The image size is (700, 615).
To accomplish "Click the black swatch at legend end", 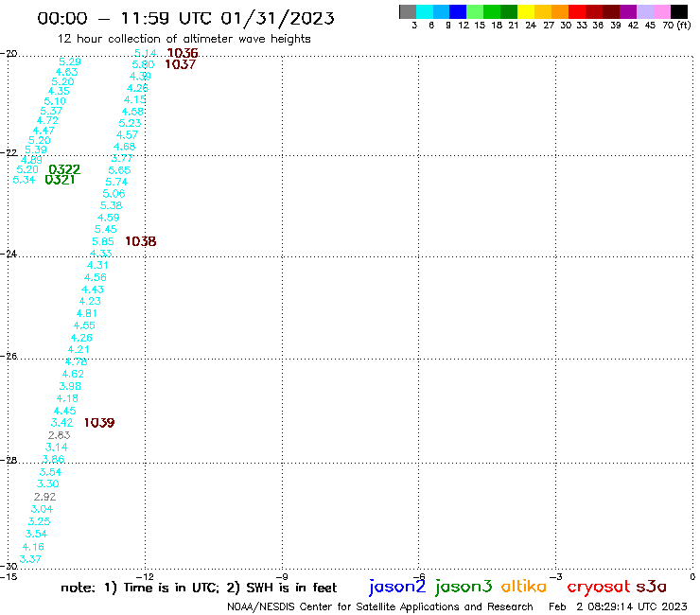I will click(x=678, y=11).
